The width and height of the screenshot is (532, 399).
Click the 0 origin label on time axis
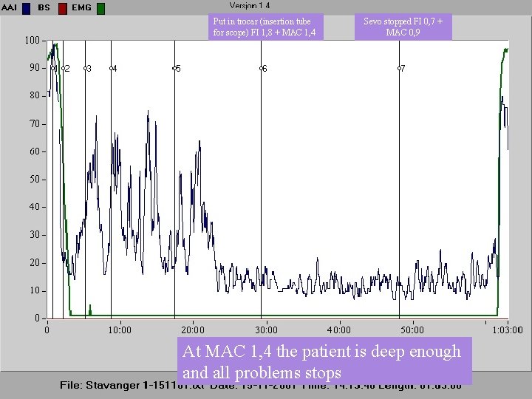tap(47, 330)
